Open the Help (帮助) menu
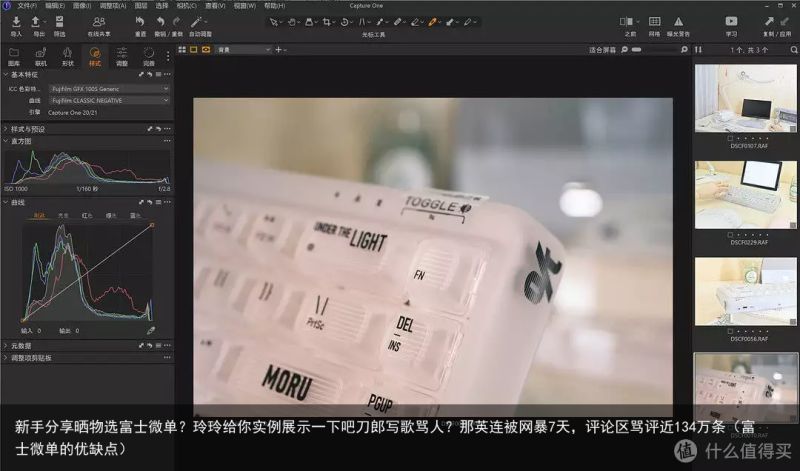Image resolution: width=800 pixels, height=471 pixels. pyautogui.click(x=274, y=6)
